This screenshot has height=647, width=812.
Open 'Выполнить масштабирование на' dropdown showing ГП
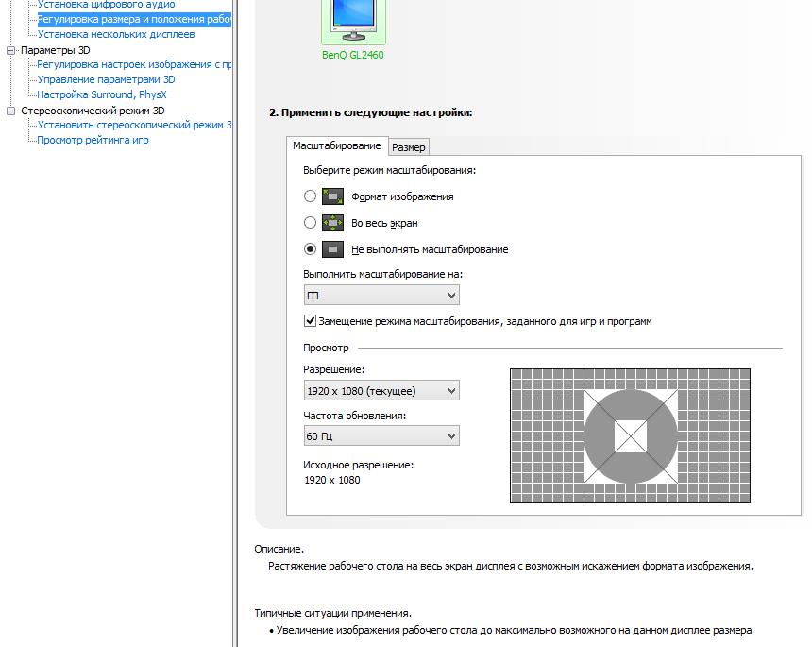coord(381,296)
